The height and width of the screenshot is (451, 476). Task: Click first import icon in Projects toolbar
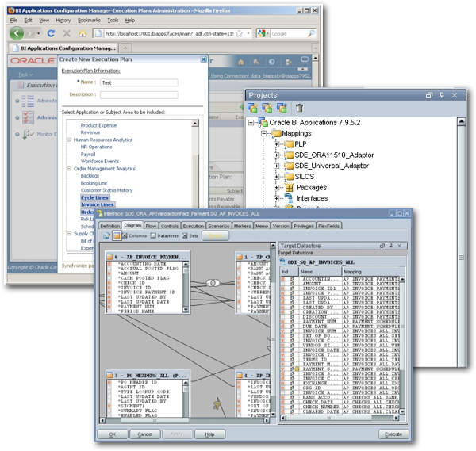click(x=252, y=108)
